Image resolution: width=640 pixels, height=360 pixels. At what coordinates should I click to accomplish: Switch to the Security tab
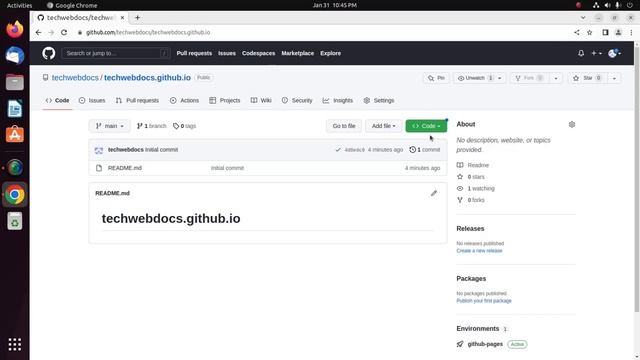[297, 100]
